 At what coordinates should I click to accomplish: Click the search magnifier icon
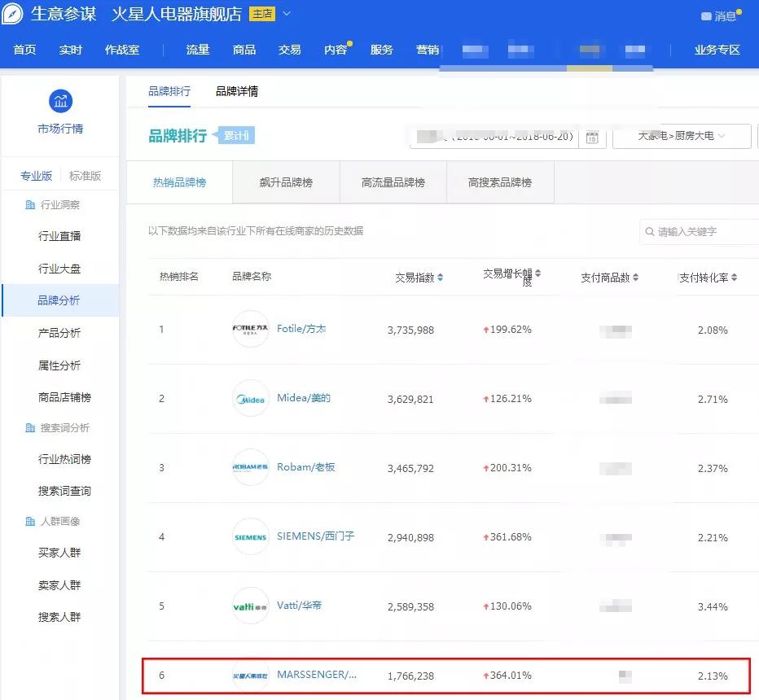tap(650, 231)
